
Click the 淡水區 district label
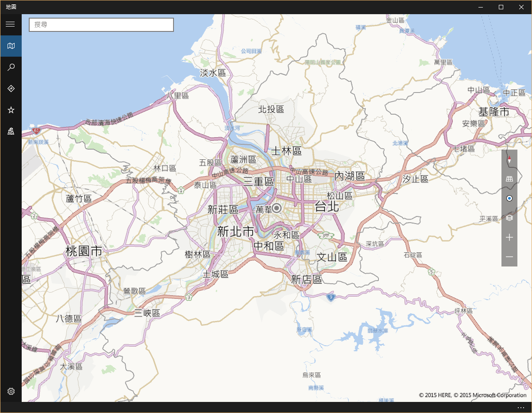coord(213,73)
